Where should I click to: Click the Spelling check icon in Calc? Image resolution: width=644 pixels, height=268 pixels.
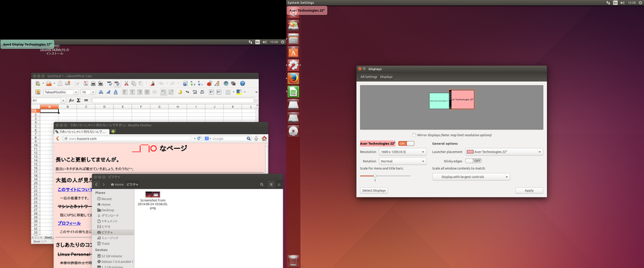click(110, 83)
